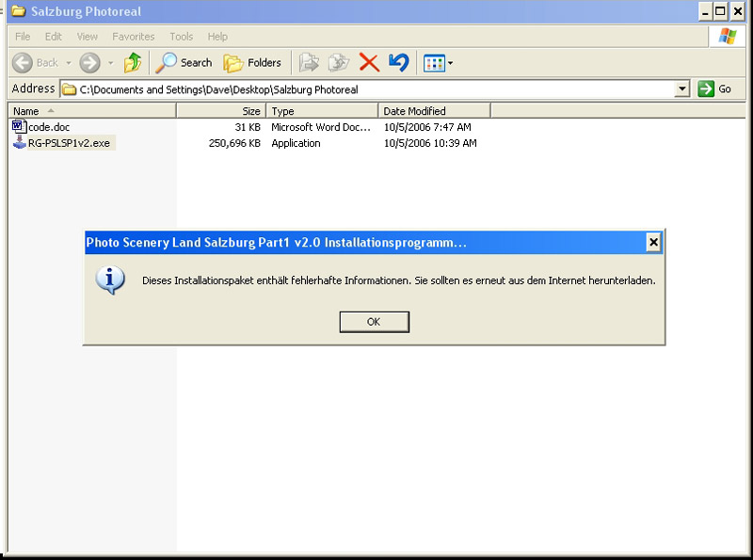
Task: Open the File menu
Action: [x=23, y=37]
